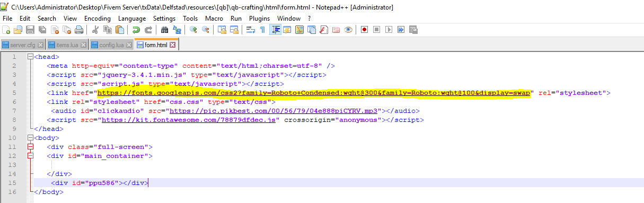The height and width of the screenshot is (203, 644).
Task: Stop macro recording square icon
Action: (376, 29)
